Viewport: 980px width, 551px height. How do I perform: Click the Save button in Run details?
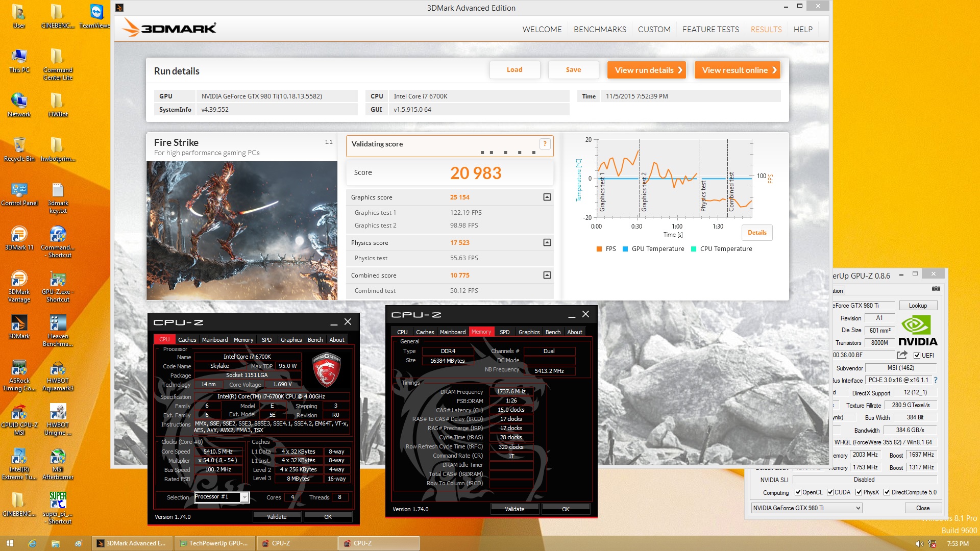point(573,70)
